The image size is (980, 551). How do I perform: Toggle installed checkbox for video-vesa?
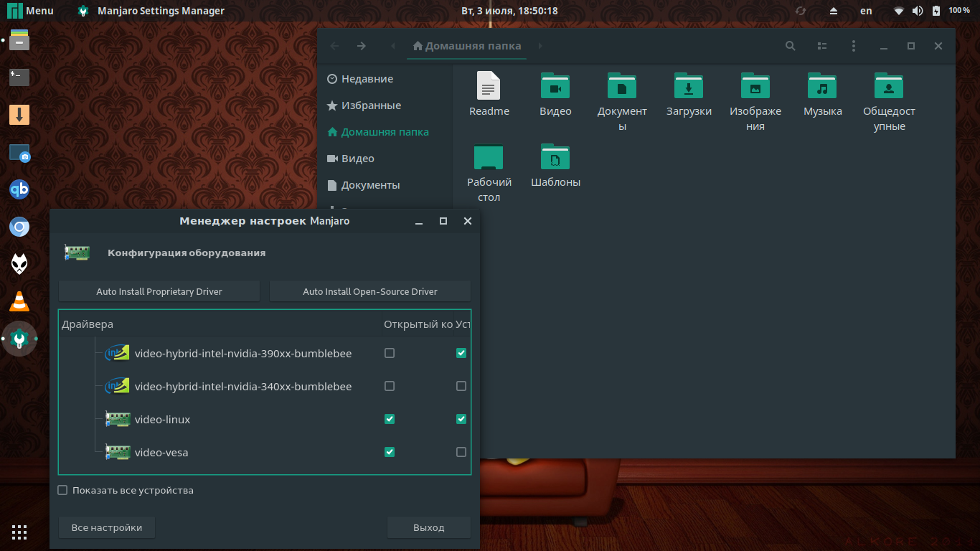click(461, 452)
